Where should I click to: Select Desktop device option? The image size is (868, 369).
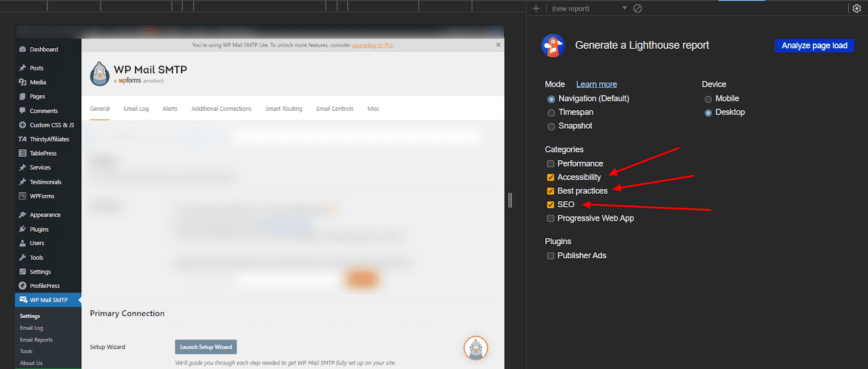(708, 113)
